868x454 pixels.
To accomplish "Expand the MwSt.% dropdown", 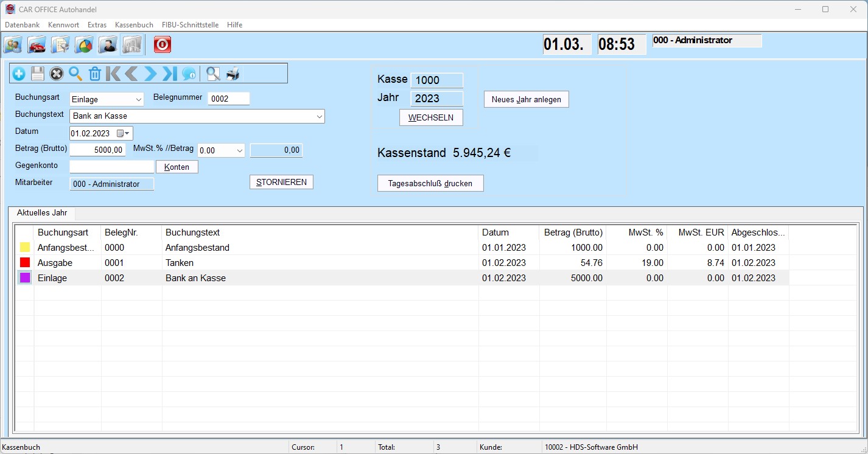I will [239, 150].
